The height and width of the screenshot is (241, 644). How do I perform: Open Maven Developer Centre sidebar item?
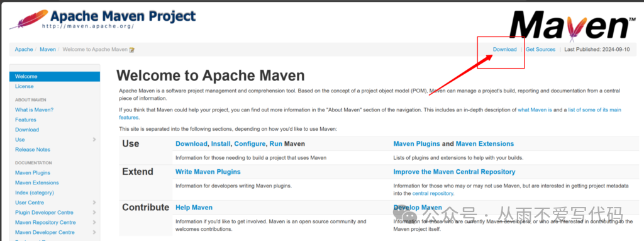pyautogui.click(x=45, y=232)
